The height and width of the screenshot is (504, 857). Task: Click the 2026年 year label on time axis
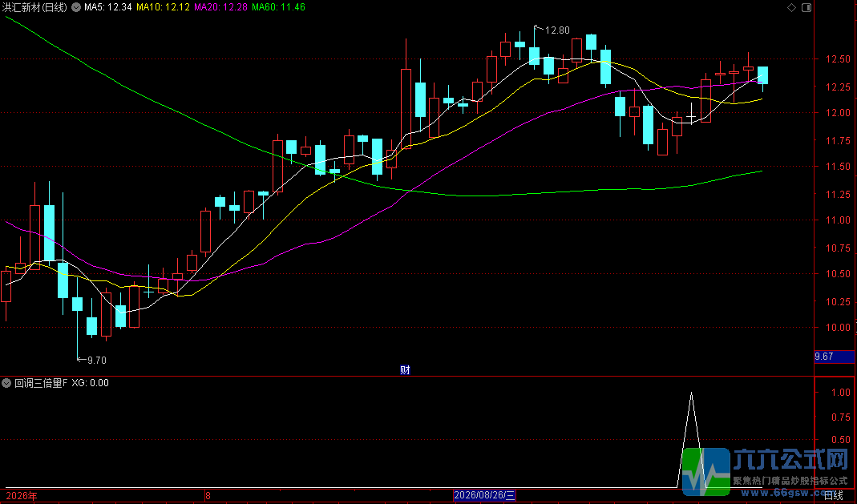point(22,496)
